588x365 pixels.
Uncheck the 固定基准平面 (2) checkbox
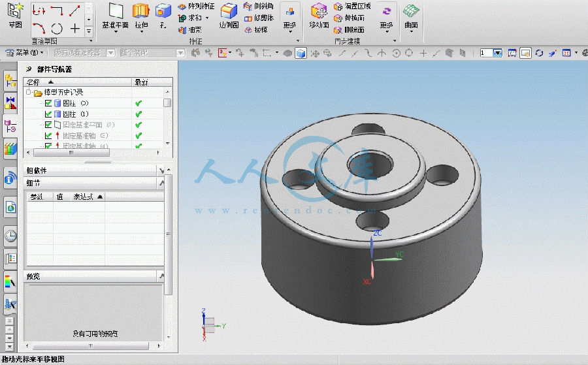click(x=48, y=125)
